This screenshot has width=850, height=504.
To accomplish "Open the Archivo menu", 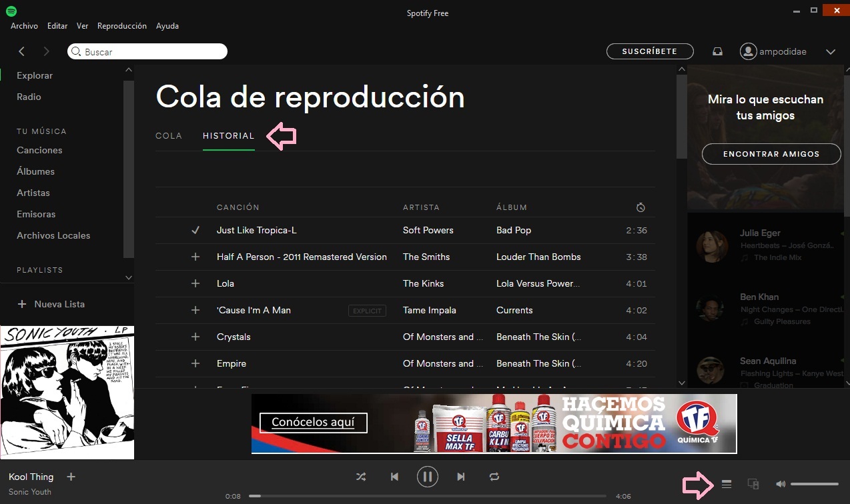I will pos(24,26).
